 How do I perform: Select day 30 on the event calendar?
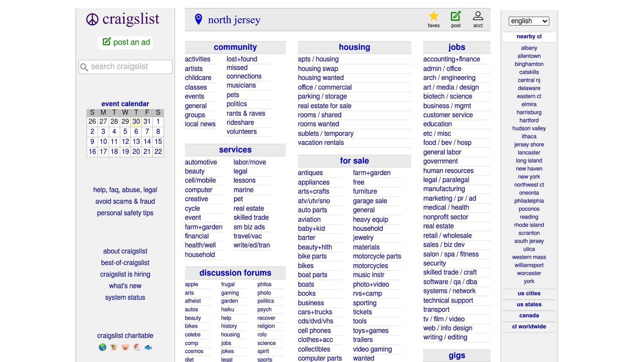pyautogui.click(x=136, y=122)
